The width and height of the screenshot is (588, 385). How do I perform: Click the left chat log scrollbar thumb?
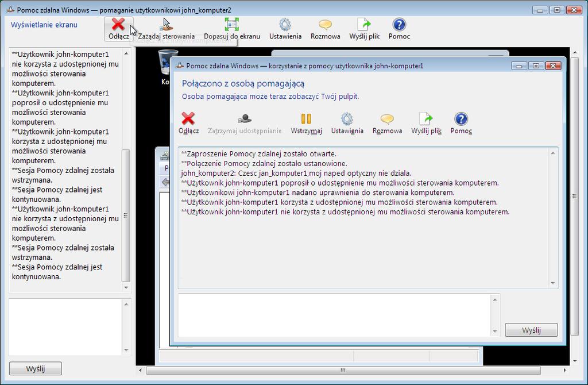[126, 215]
